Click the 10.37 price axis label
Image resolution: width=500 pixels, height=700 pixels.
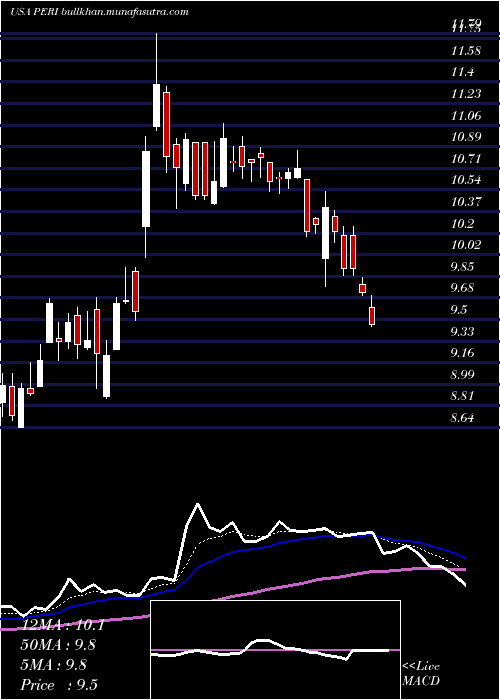coord(466,202)
